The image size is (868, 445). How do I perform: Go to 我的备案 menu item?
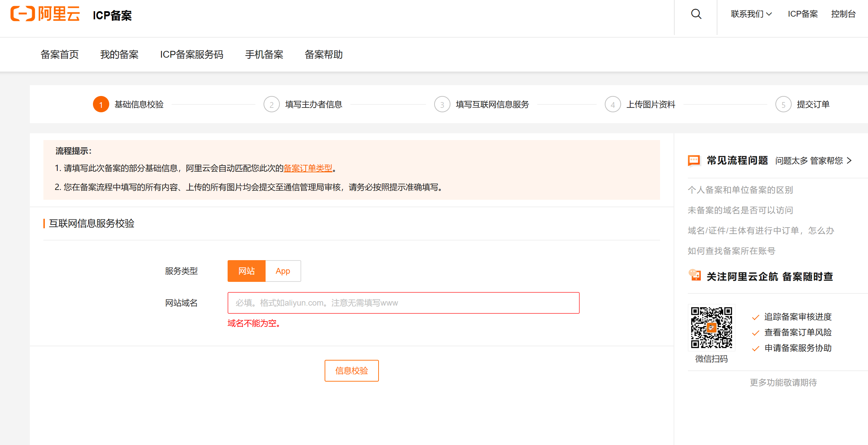[x=119, y=54]
